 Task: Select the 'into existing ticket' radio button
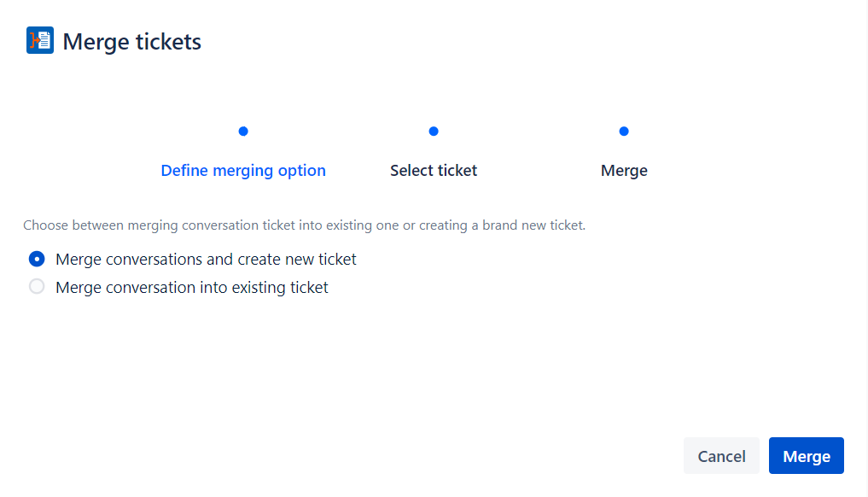click(37, 287)
